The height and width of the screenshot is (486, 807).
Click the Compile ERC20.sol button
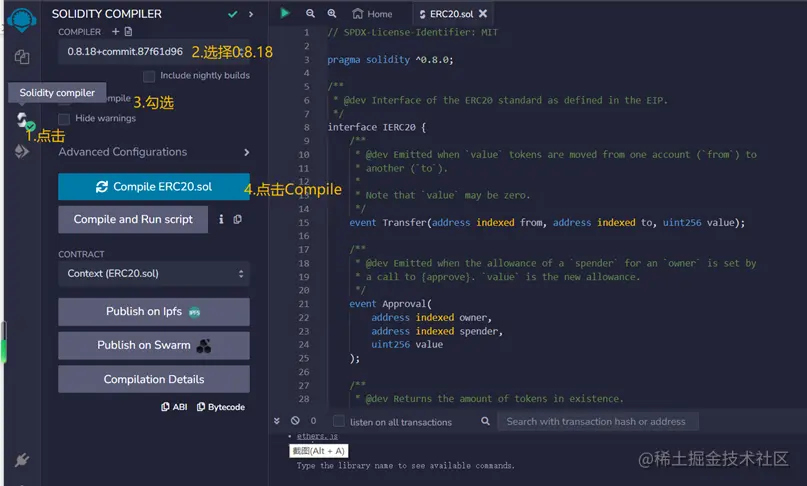pyautogui.click(x=153, y=187)
